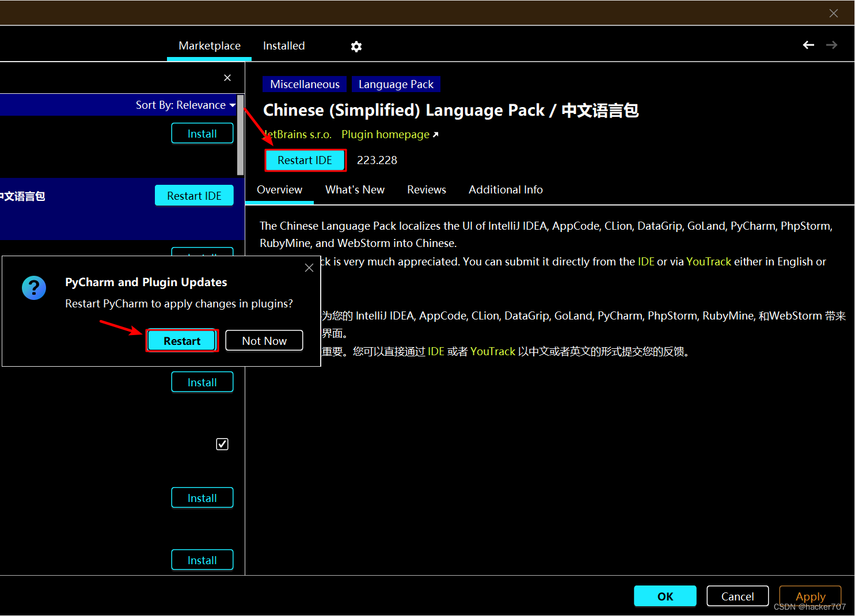Click the bottom-most Install button
The image size is (855, 616).
(x=202, y=560)
